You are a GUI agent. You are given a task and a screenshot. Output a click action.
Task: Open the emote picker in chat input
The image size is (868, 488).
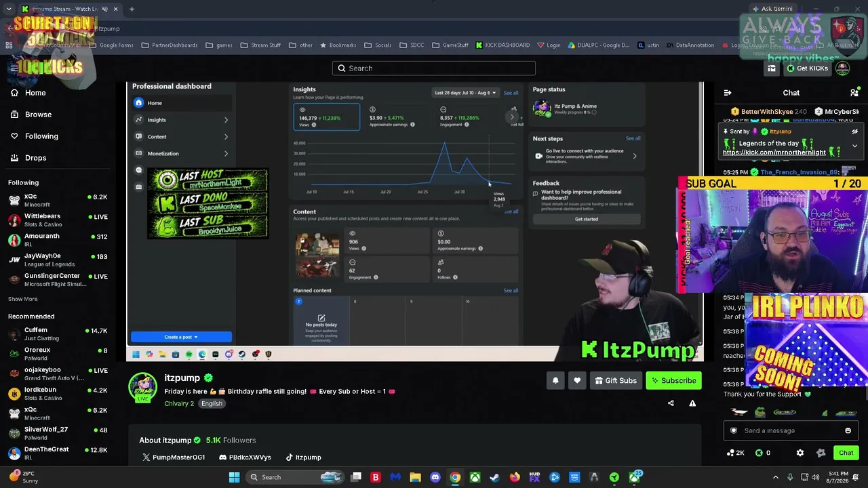(x=848, y=430)
